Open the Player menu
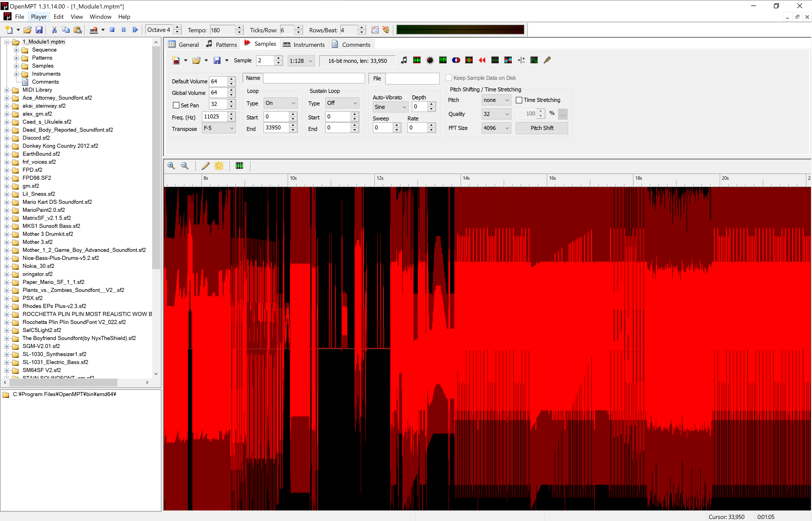Screen dimensions: 812x521 [x=39, y=17]
